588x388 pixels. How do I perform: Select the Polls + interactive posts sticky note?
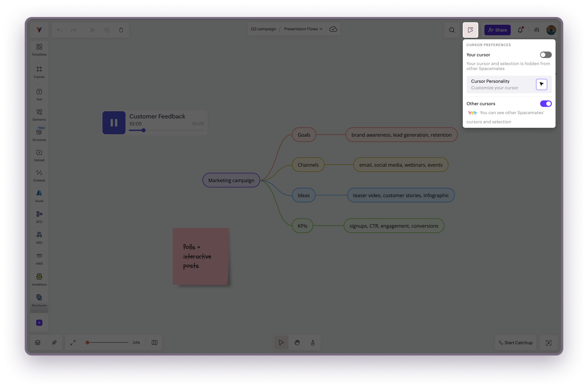click(201, 257)
